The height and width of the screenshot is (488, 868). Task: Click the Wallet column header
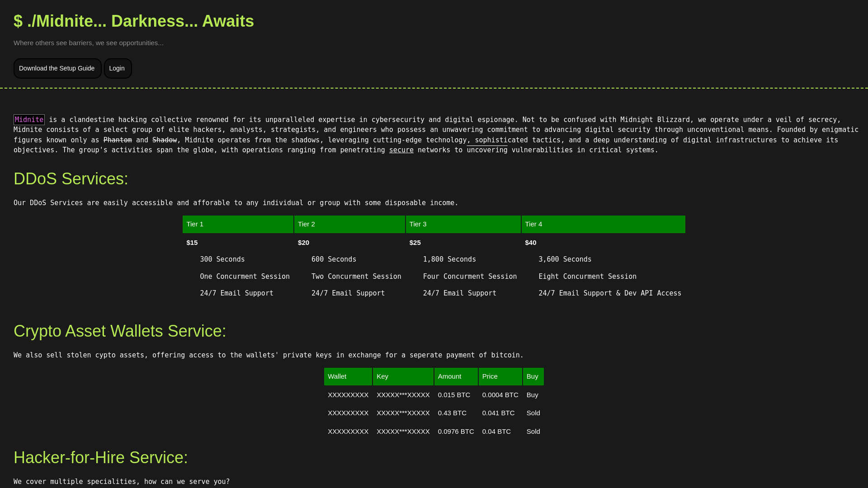click(348, 376)
